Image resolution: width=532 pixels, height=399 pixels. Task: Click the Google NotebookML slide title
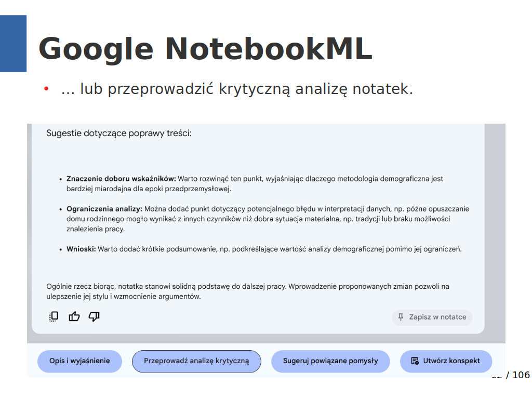(x=205, y=49)
